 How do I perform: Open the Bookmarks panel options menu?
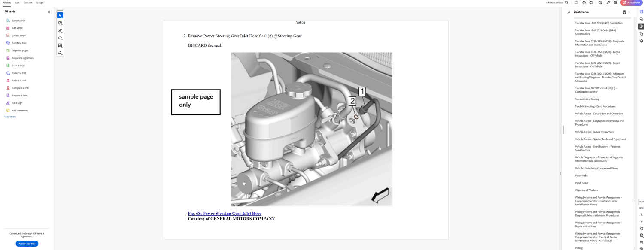631,12
